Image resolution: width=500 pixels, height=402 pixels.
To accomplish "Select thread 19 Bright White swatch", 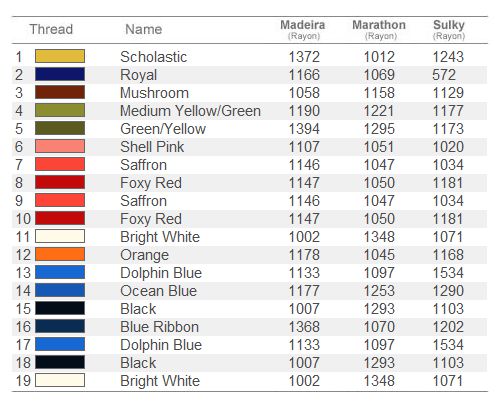I will click(x=60, y=380).
